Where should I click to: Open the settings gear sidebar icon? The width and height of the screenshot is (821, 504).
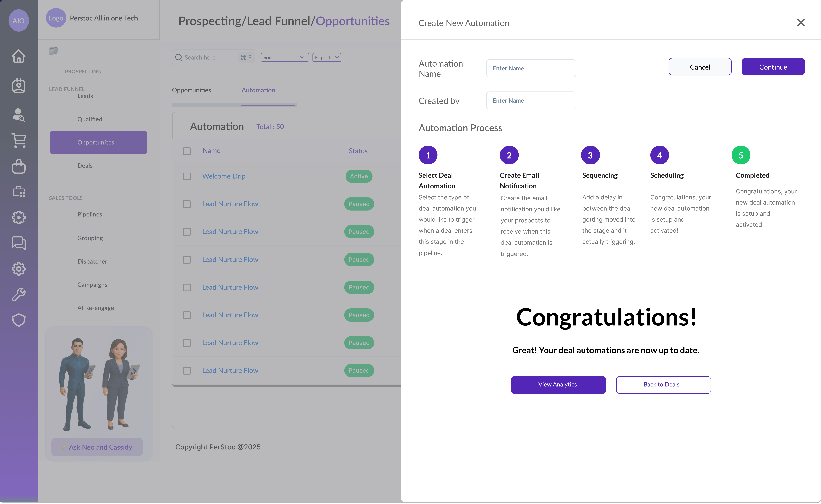[19, 269]
